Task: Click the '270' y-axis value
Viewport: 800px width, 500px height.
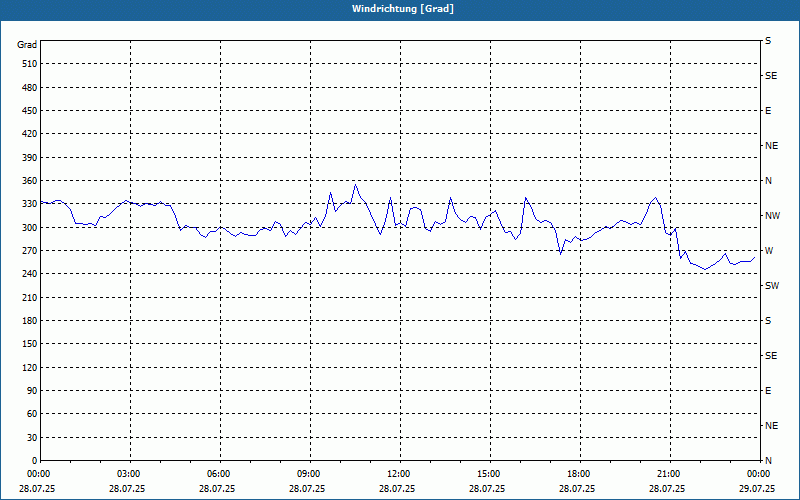Action: tap(30, 251)
